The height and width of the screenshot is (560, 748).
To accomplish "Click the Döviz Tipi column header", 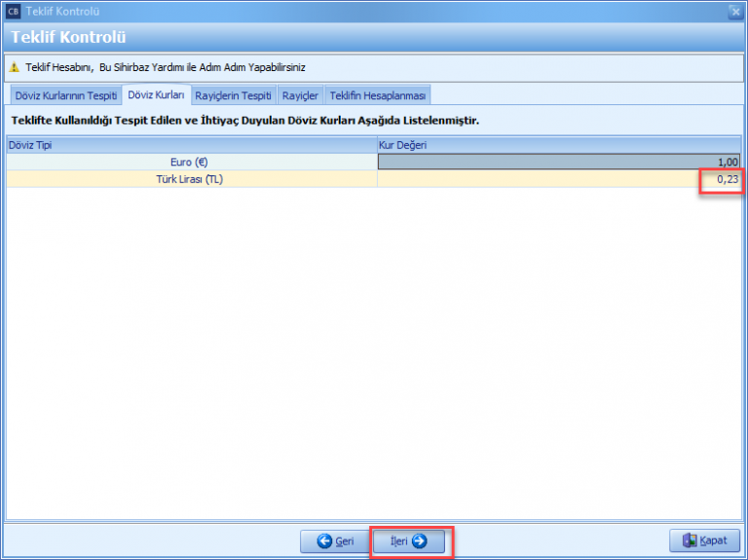I will coord(192,145).
